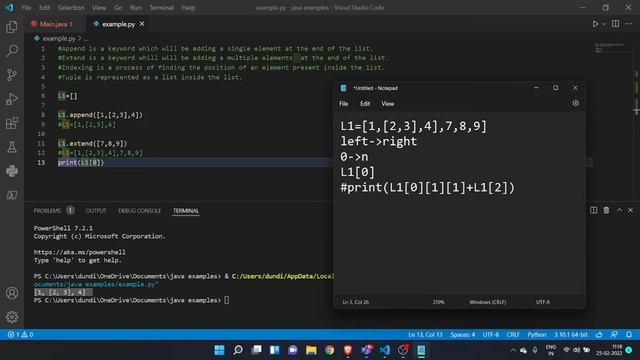Image resolution: width=640 pixels, height=360 pixels.
Task: Click the feedback icon in status bar
Action: (614, 335)
